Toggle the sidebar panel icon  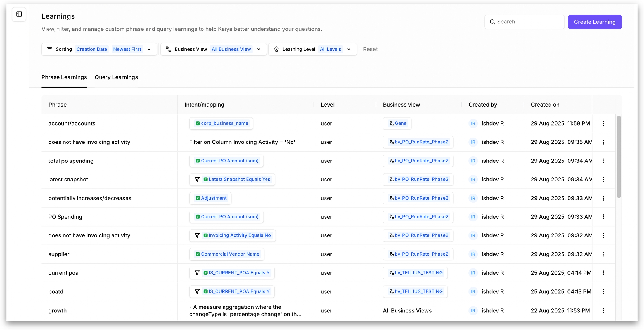pyautogui.click(x=19, y=14)
